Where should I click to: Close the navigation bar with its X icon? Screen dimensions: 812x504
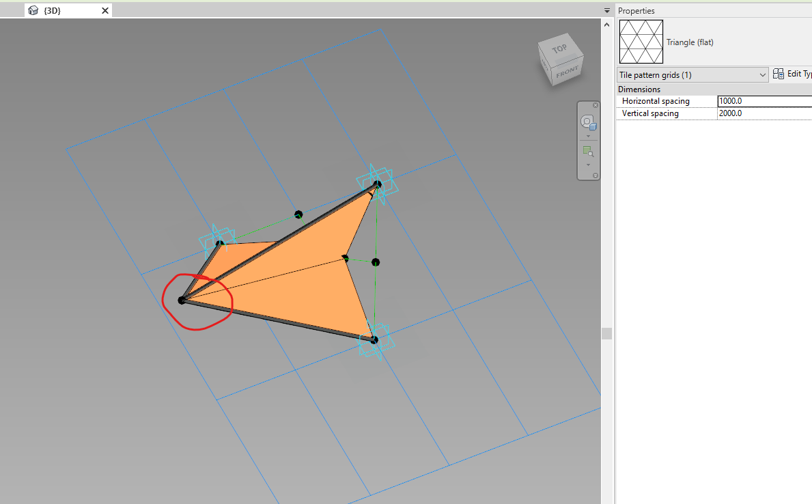click(595, 104)
